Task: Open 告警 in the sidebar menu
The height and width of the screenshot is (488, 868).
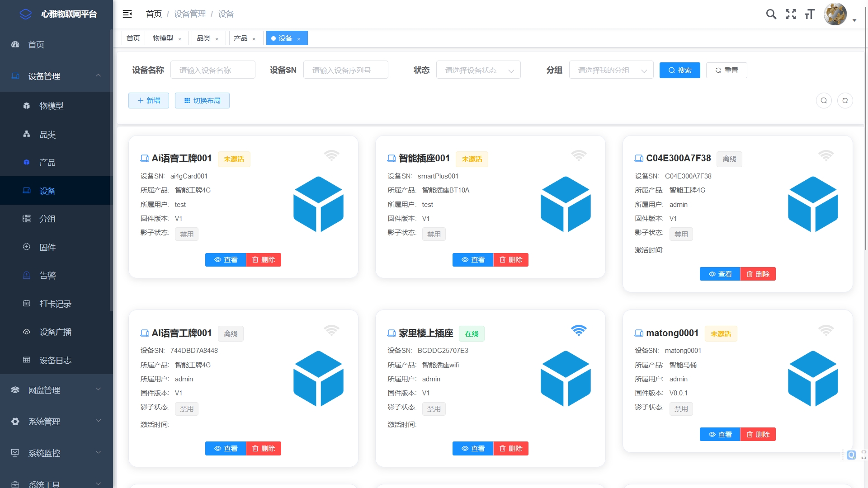Action: (47, 275)
